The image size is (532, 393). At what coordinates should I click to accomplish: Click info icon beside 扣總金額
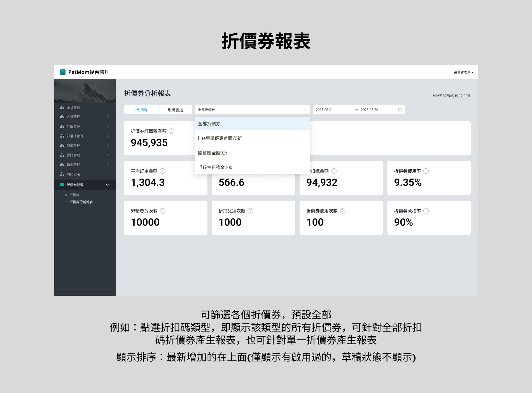point(334,171)
